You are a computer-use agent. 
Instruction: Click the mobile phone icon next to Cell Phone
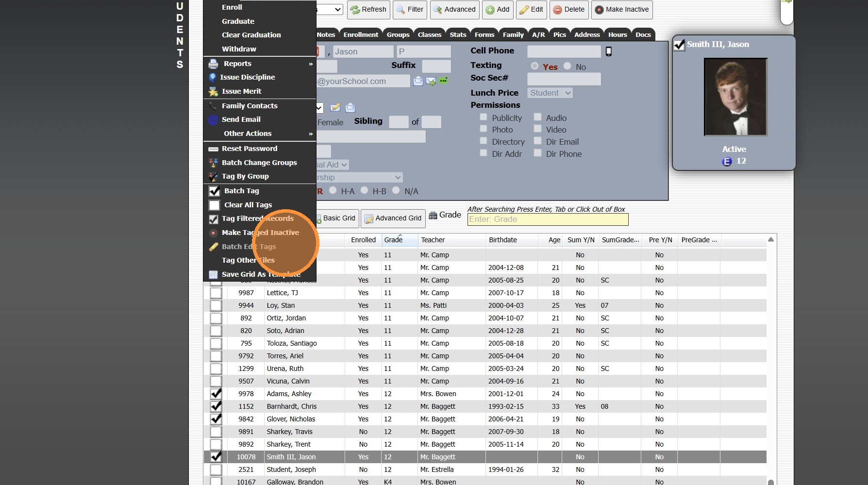[608, 51]
